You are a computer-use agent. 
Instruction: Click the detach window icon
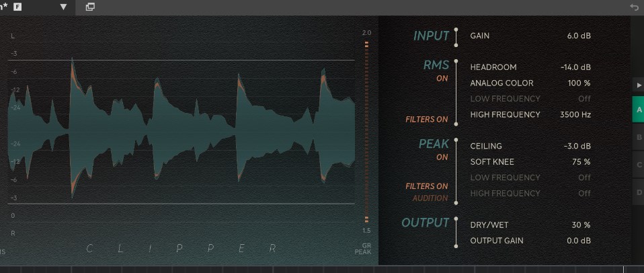90,7
